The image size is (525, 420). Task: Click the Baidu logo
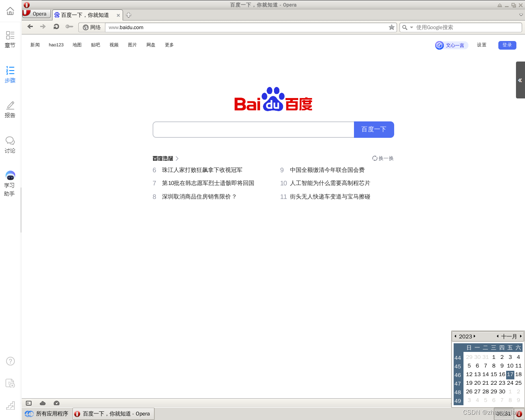[x=273, y=99]
